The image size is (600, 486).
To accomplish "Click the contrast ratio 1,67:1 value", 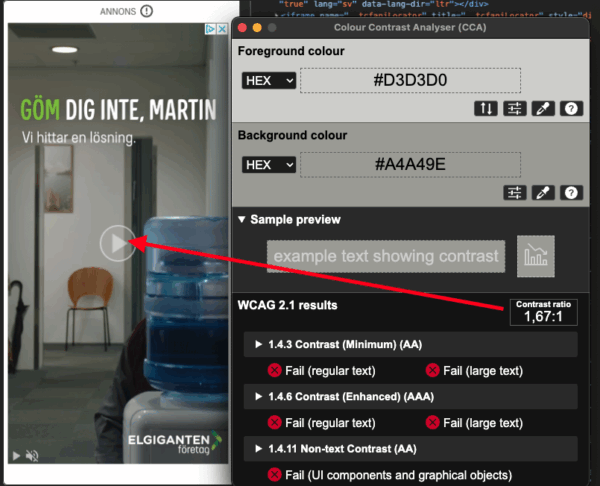I will coord(543,317).
